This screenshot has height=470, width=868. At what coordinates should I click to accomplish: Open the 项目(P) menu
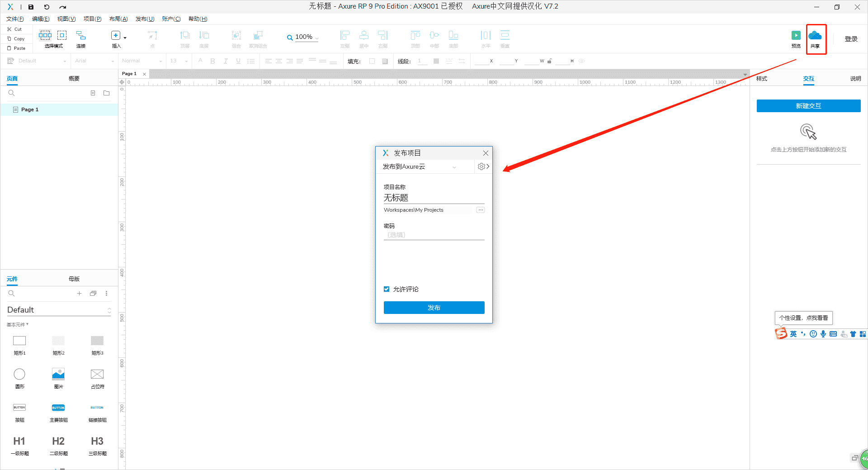click(x=92, y=19)
